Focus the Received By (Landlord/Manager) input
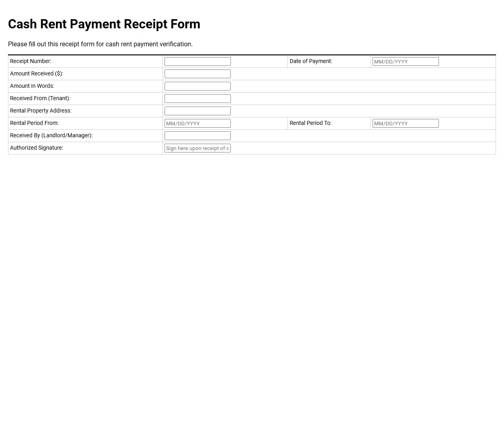Screen dimensions: 504x447 point(198,136)
